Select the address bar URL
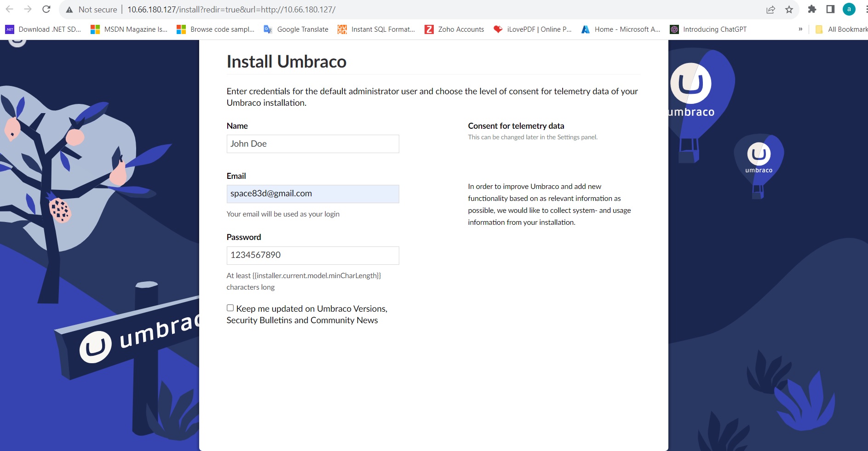The height and width of the screenshot is (451, 868). click(231, 10)
